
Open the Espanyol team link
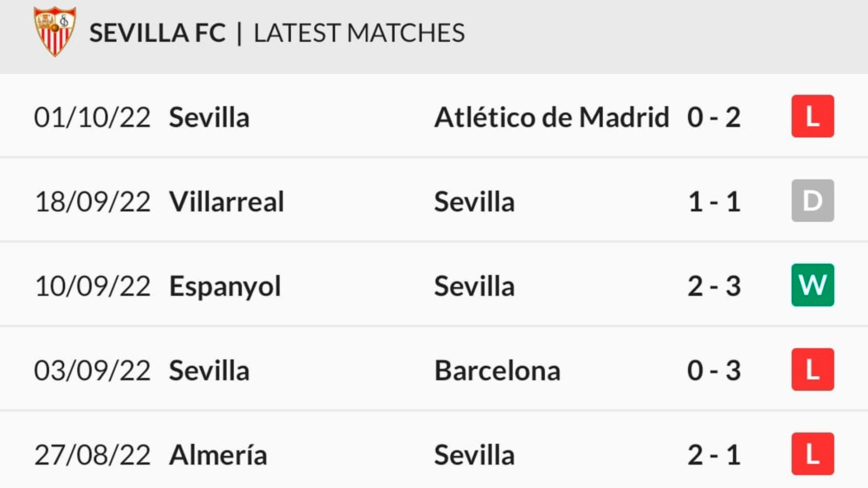(225, 287)
